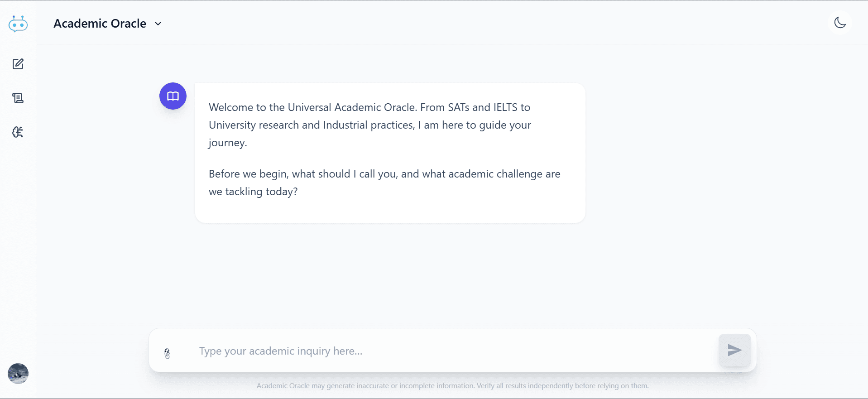Click the robot logo at top left
Screen dimensions: 868x399
click(x=18, y=24)
